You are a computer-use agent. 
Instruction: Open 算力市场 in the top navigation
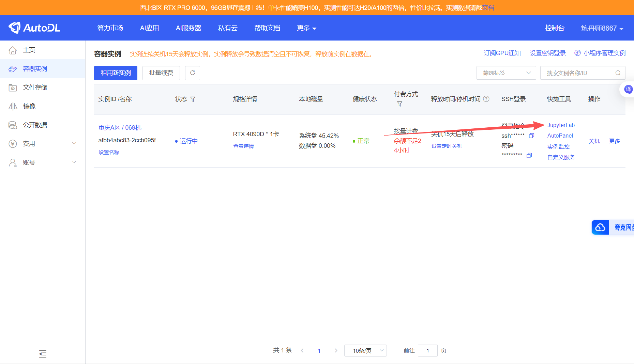pos(110,28)
